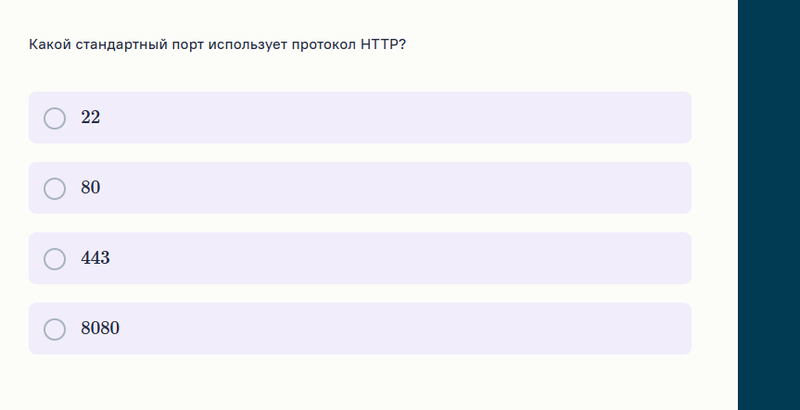This screenshot has width=800, height=410.
Task: Click empty area of the 22 answer card
Action: tap(400, 118)
